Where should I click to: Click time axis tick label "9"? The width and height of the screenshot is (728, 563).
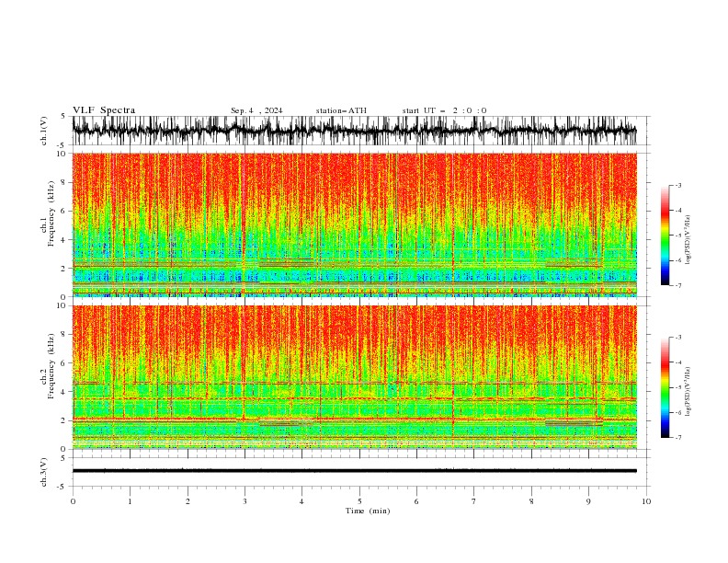tap(588, 501)
